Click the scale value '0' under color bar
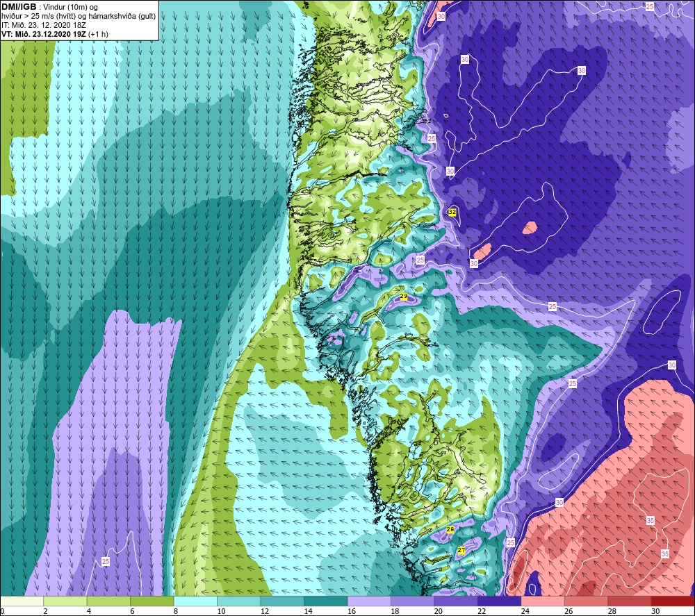 [3, 611]
